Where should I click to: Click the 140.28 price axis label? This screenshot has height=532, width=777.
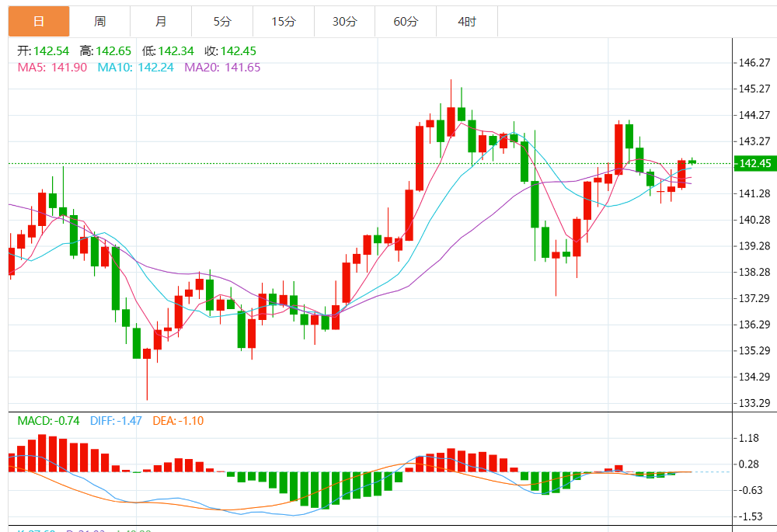click(754, 220)
